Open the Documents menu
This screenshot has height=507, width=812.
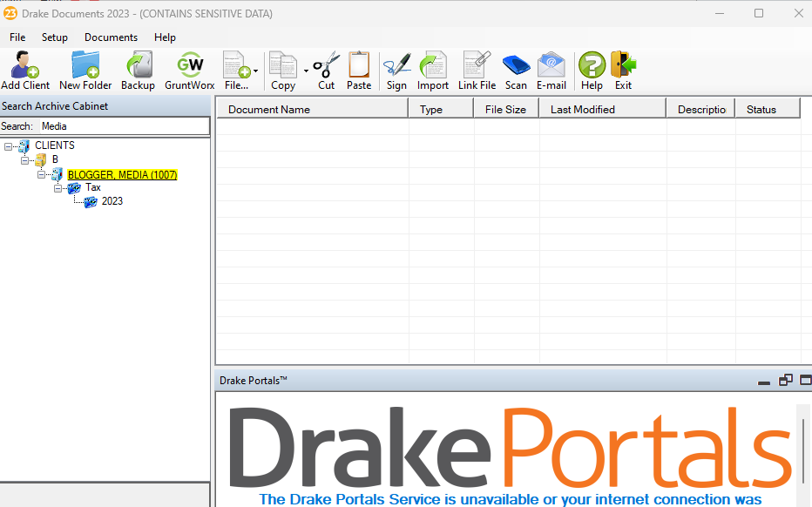[111, 37]
